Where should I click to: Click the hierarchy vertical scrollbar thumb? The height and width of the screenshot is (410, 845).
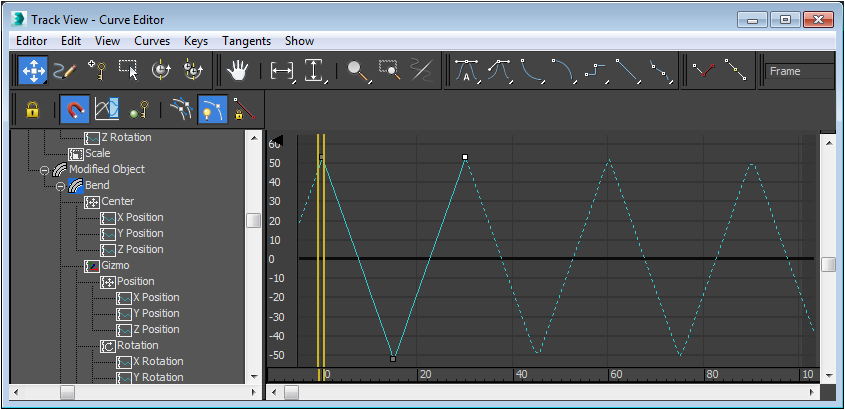[x=254, y=220]
